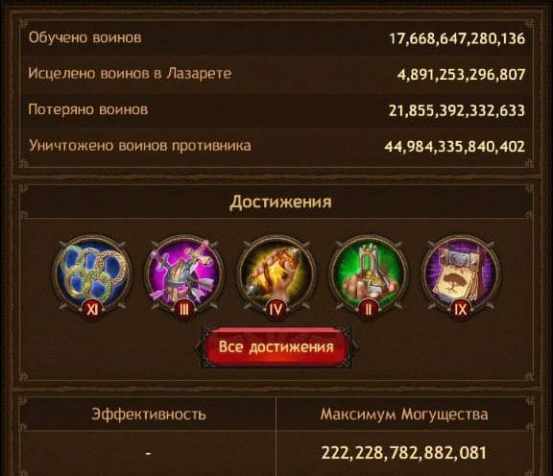The width and height of the screenshot is (553, 476).
Task: Click the Эффективность column header
Action: point(149,414)
